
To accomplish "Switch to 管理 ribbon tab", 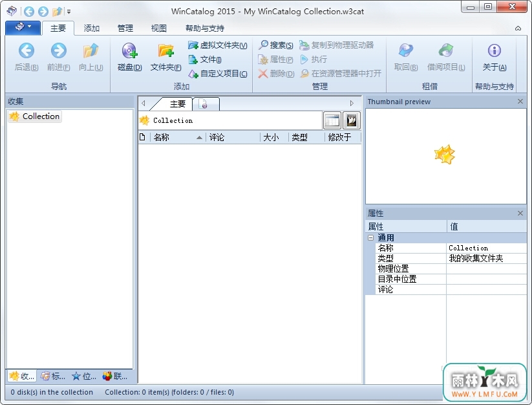I will tap(125, 28).
